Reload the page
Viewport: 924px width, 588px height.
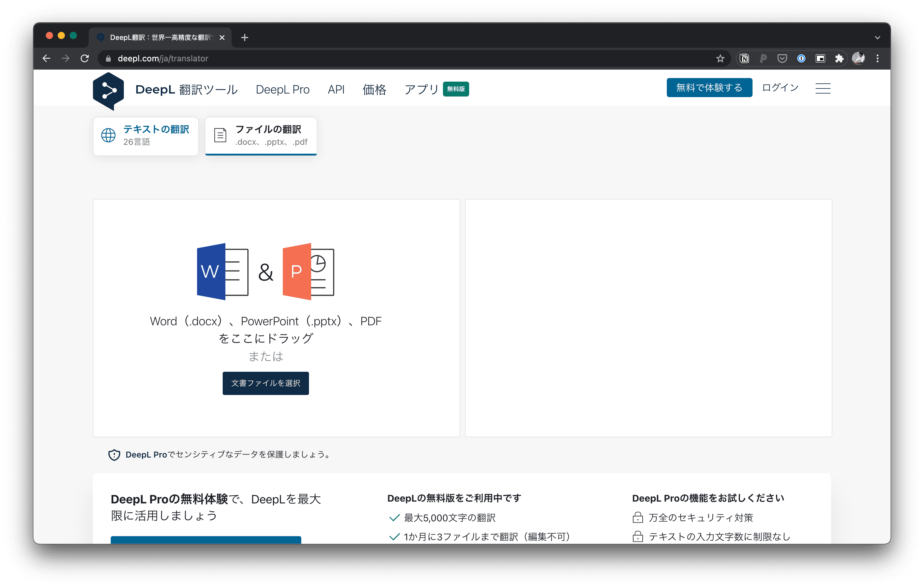click(85, 58)
